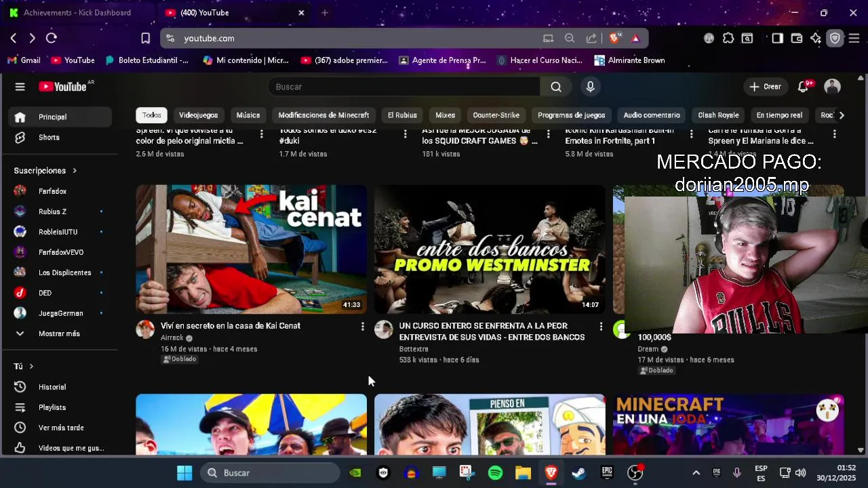The image size is (868, 488).
Task: Click the Windows taskbar Buscar box
Action: tap(271, 473)
